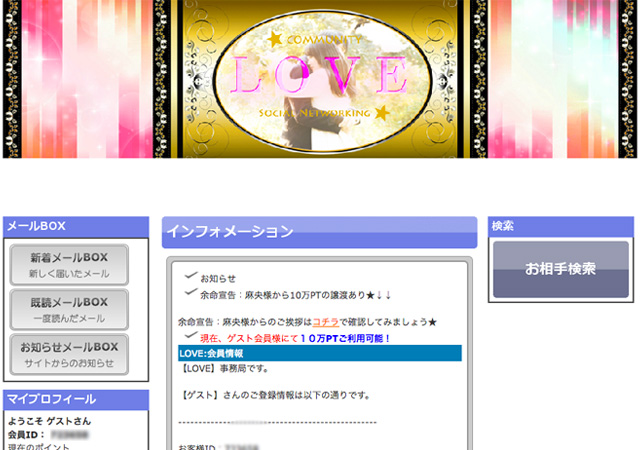Open the お知らせメールBOX button
Image resolution: width=640 pixels, height=450 pixels.
[69, 354]
